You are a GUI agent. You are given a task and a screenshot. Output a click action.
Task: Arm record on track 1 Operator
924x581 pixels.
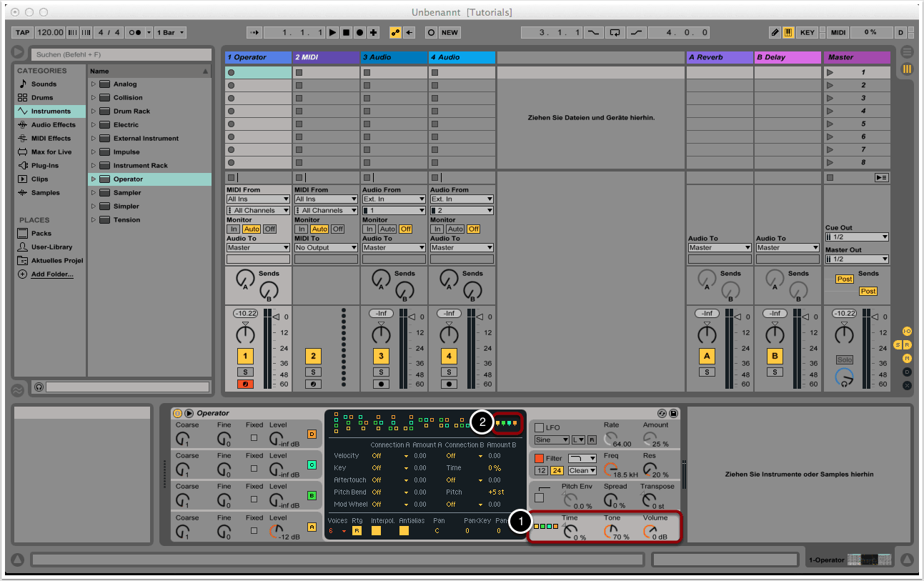click(x=245, y=384)
